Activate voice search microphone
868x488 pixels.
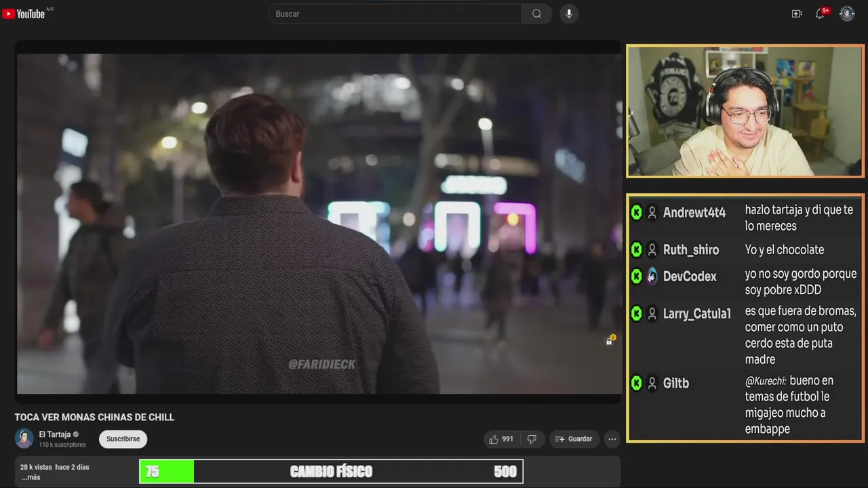tap(569, 14)
